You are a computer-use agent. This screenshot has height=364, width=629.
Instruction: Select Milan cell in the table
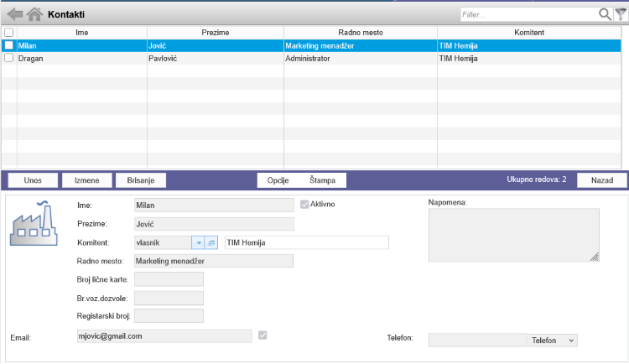[x=82, y=46]
